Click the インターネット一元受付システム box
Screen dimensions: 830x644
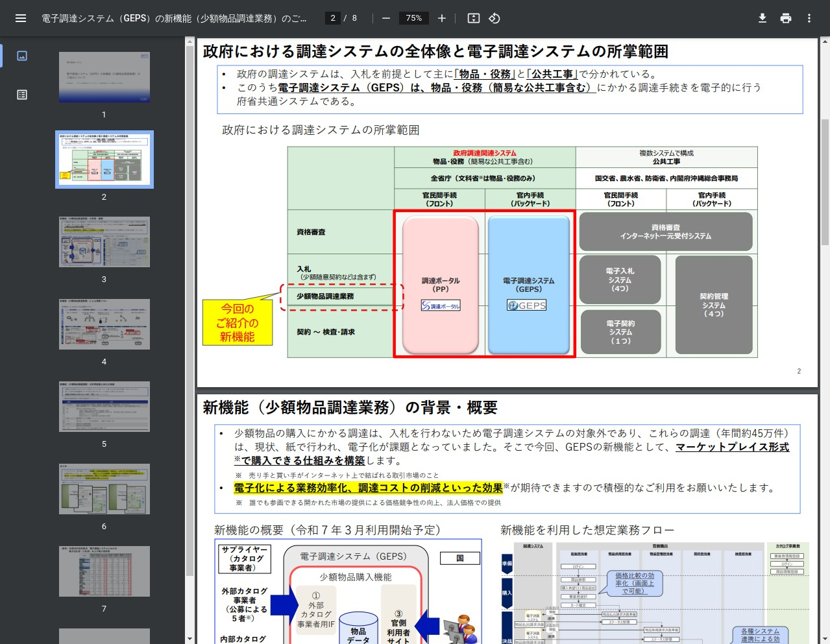point(666,232)
